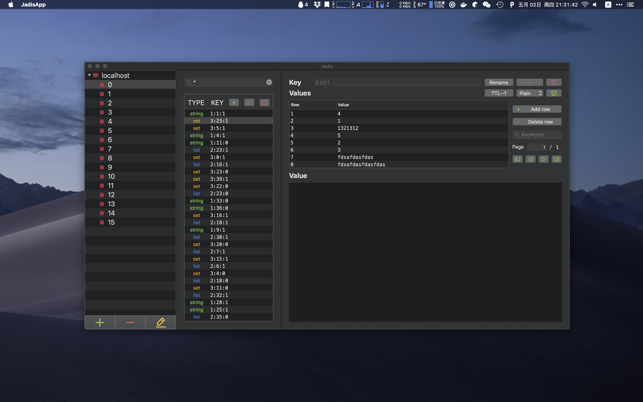Click the Delete row button
Screen dimensions: 643x402
[x=537, y=122]
